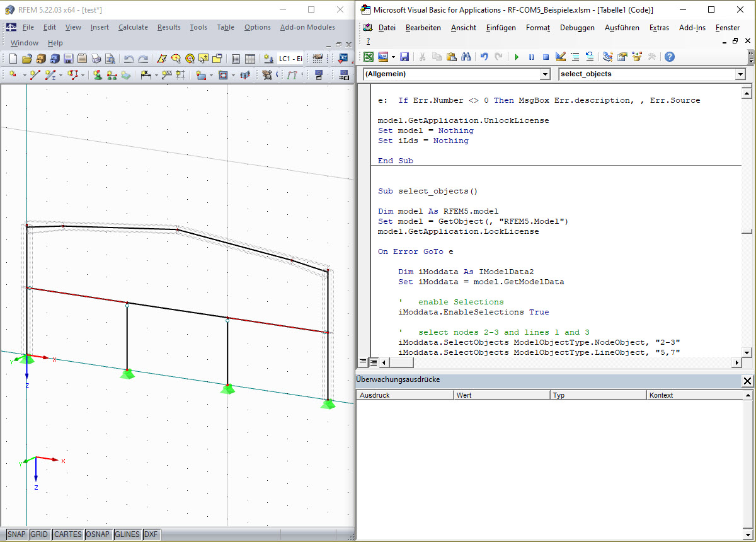Click the new model icon in RFEM
This screenshot has height=542, width=756.
coord(13,59)
